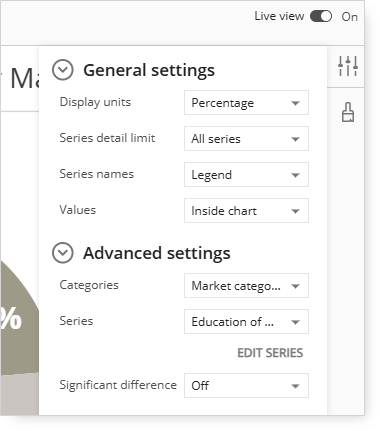Click the Categories label

point(89,285)
